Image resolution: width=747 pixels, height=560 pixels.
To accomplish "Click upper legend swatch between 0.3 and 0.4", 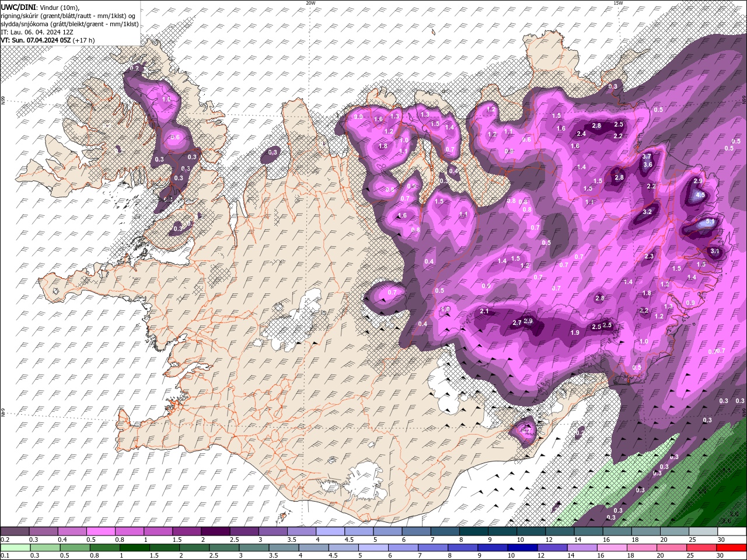I will tap(43, 531).
